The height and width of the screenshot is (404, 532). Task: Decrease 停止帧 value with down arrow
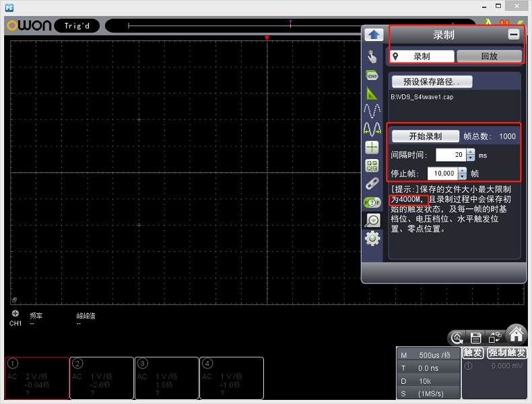pyautogui.click(x=462, y=176)
